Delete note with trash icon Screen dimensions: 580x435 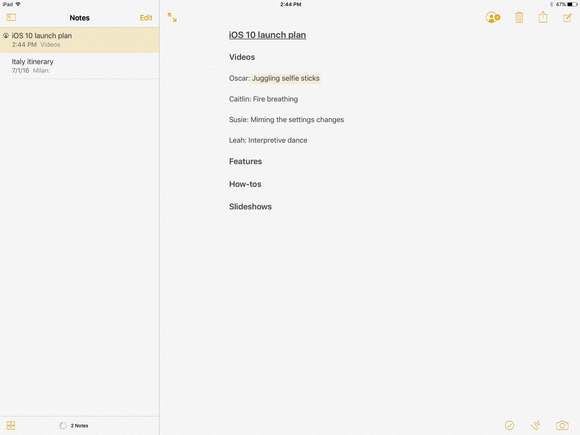tap(519, 17)
